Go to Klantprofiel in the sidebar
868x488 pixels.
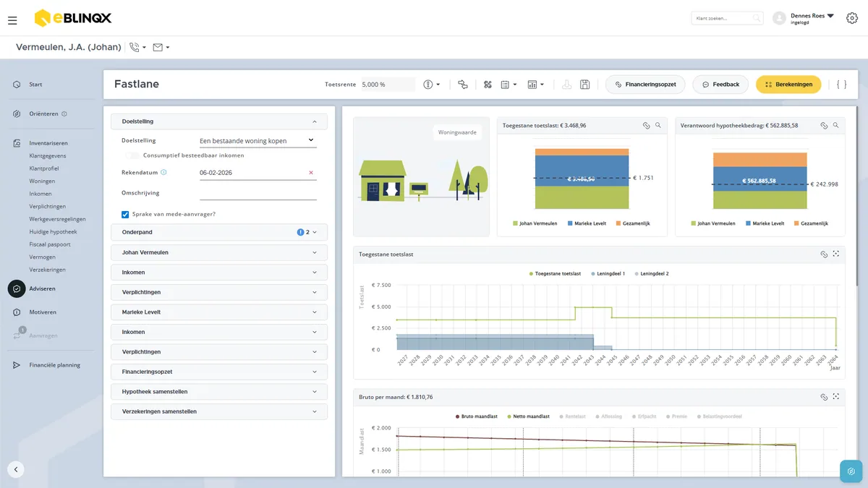[44, 168]
